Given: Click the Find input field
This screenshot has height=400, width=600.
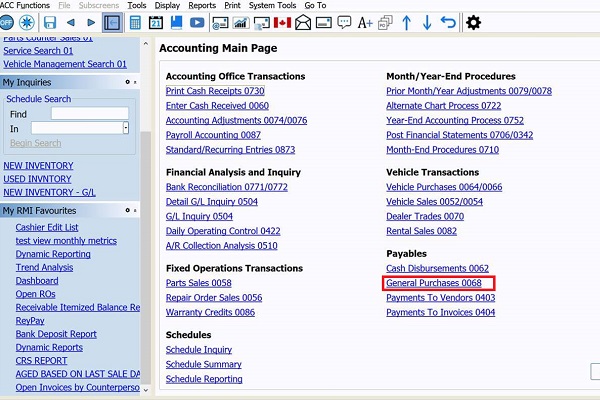Looking at the screenshot, I should 90,114.
